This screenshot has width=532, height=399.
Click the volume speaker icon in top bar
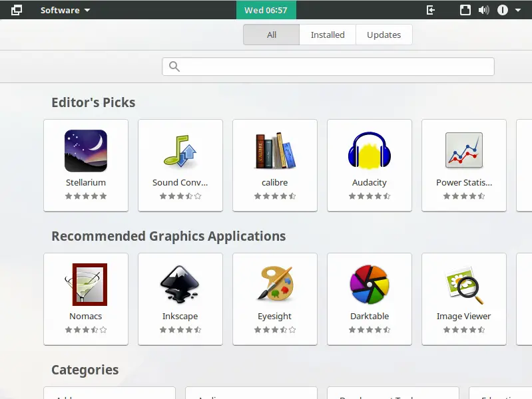tap(483, 10)
